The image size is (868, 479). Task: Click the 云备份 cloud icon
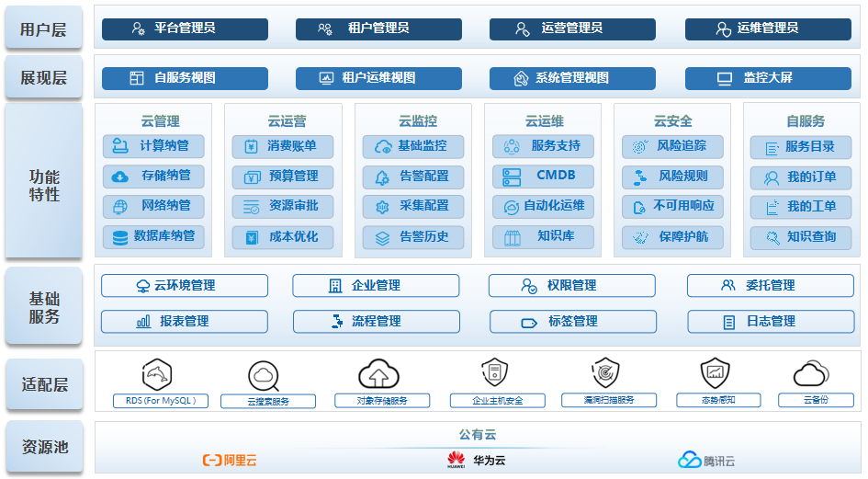tap(810, 373)
